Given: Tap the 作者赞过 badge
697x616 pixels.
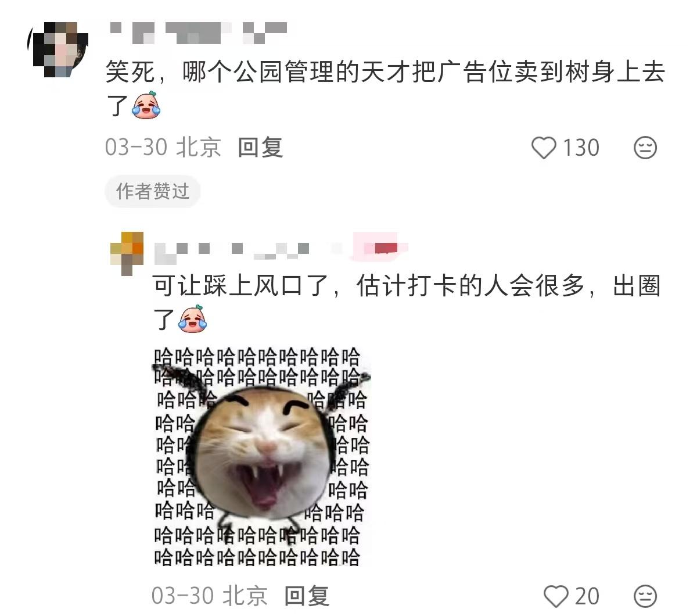Looking at the screenshot, I should [x=153, y=191].
